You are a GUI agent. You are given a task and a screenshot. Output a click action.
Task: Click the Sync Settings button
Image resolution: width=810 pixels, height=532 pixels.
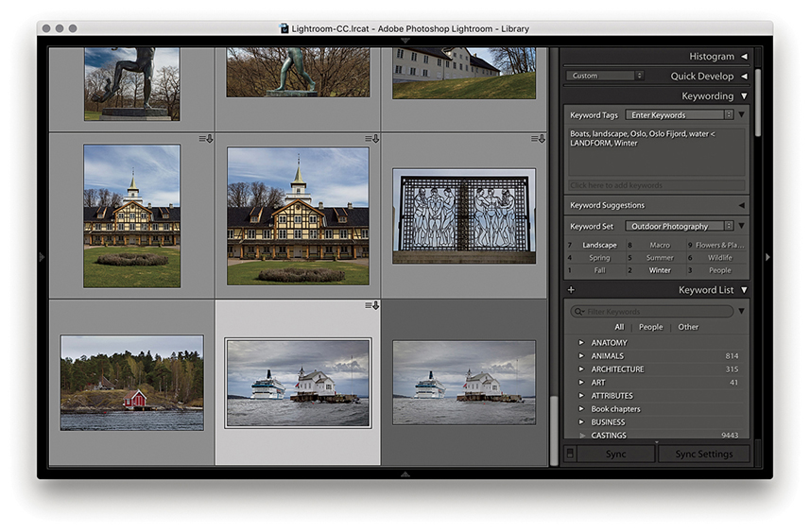click(x=703, y=455)
